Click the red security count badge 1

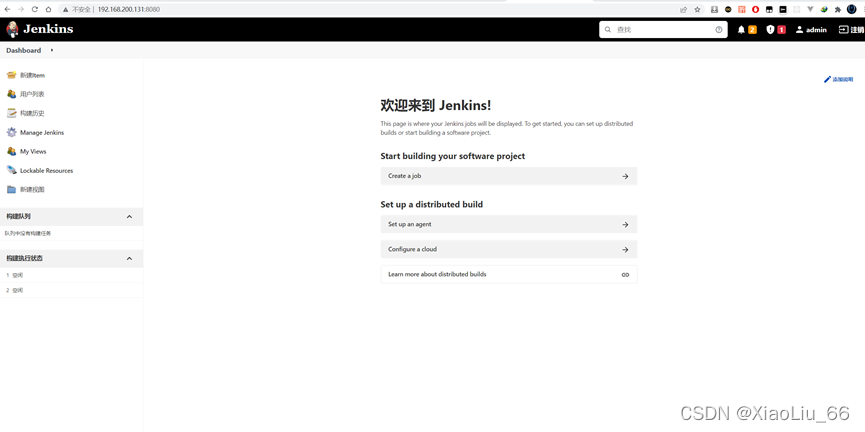point(781,30)
